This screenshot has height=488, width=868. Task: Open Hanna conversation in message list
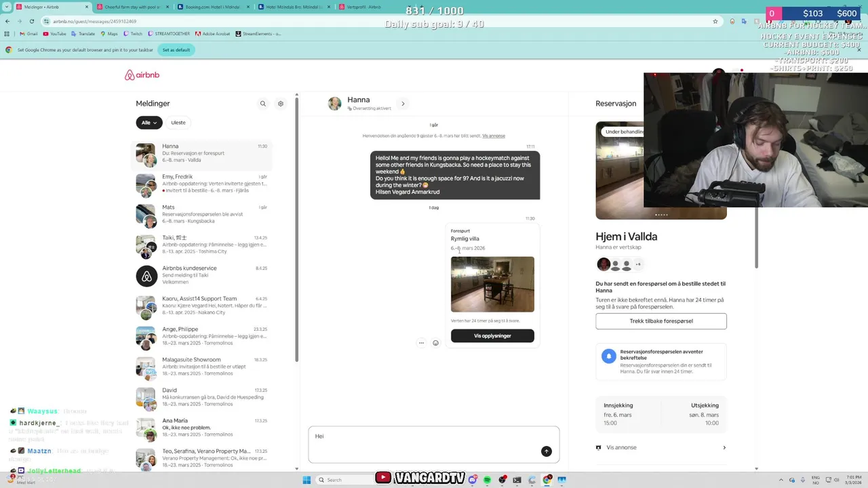pyautogui.click(x=201, y=154)
